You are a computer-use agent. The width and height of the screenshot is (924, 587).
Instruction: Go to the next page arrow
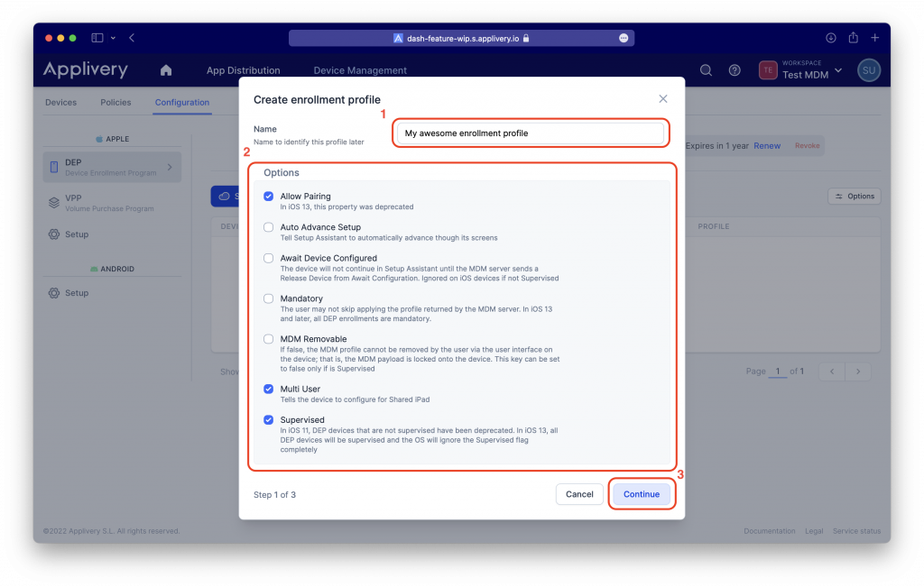coord(858,371)
